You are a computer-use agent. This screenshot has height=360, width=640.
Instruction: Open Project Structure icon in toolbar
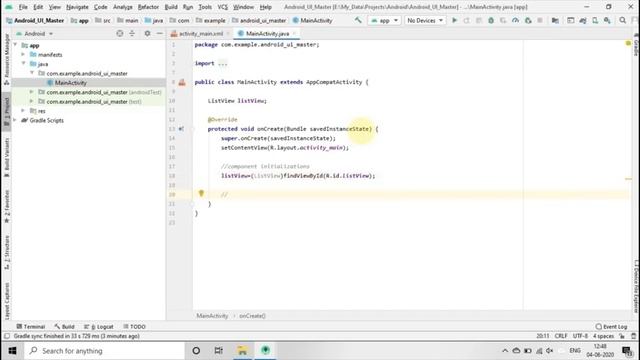[555, 20]
